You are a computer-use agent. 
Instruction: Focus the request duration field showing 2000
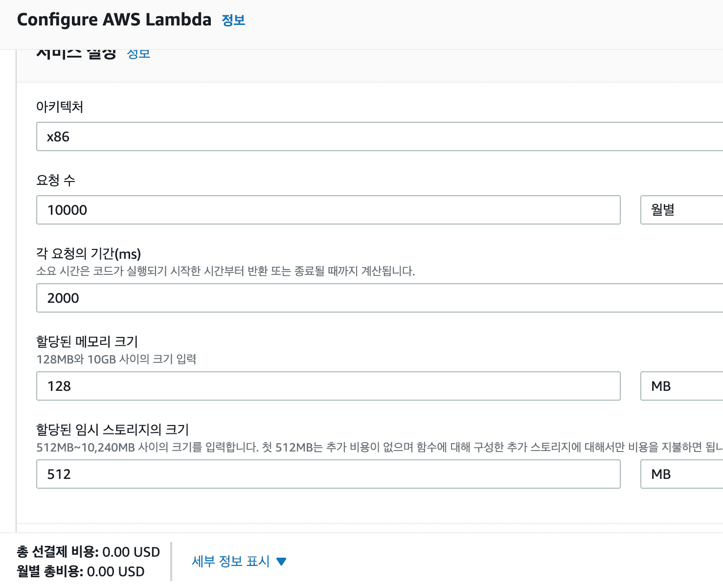tap(379, 298)
